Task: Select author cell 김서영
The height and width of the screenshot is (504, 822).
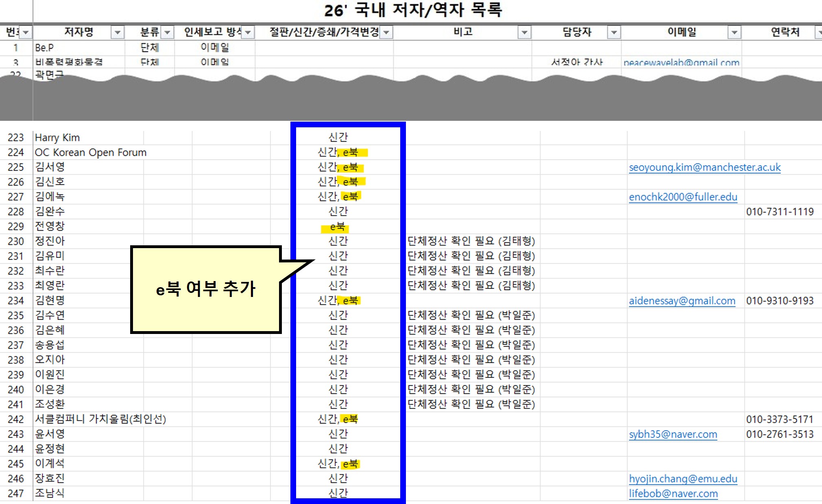Action: [x=88, y=167]
